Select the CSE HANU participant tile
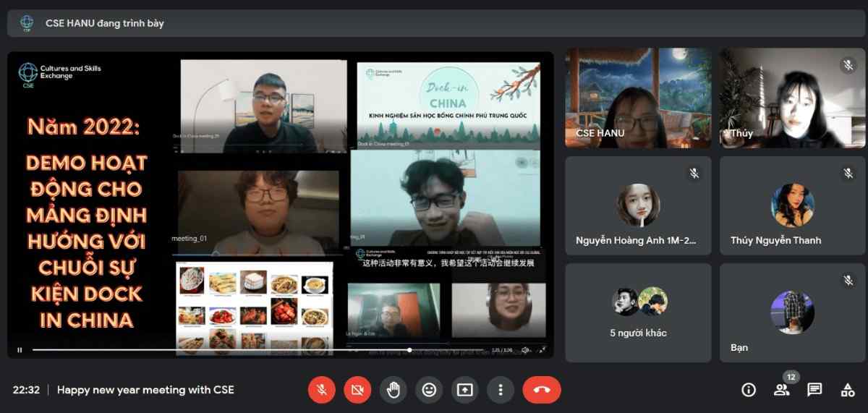This screenshot has height=413, width=868. point(638,98)
